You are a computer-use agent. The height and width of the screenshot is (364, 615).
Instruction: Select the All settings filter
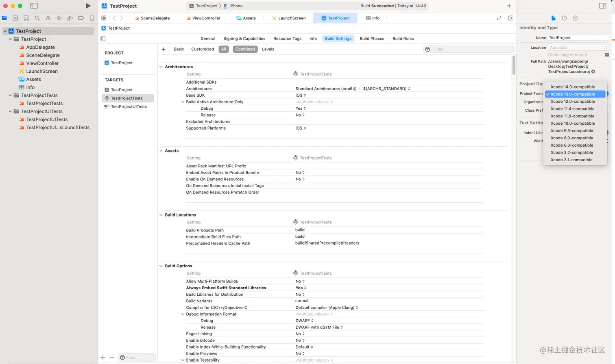point(224,49)
